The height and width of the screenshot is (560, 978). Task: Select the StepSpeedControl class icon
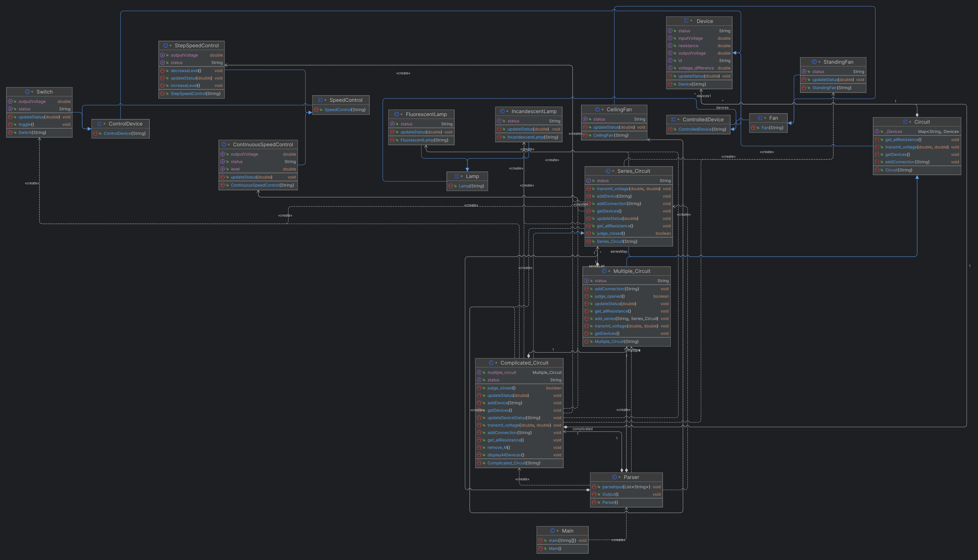click(x=166, y=45)
